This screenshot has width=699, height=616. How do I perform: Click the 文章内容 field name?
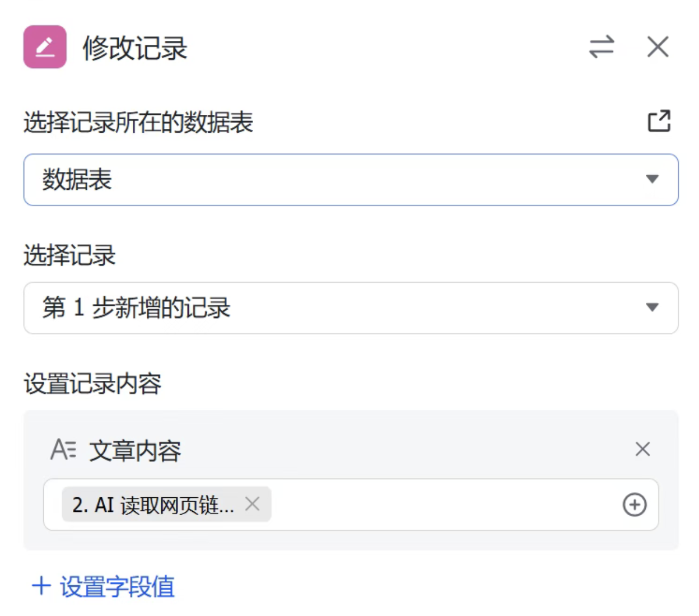(x=135, y=451)
